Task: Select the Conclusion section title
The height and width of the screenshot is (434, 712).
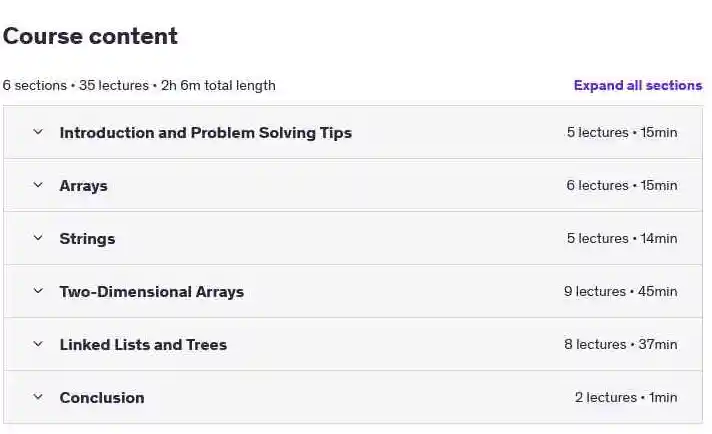Action: click(x=102, y=398)
